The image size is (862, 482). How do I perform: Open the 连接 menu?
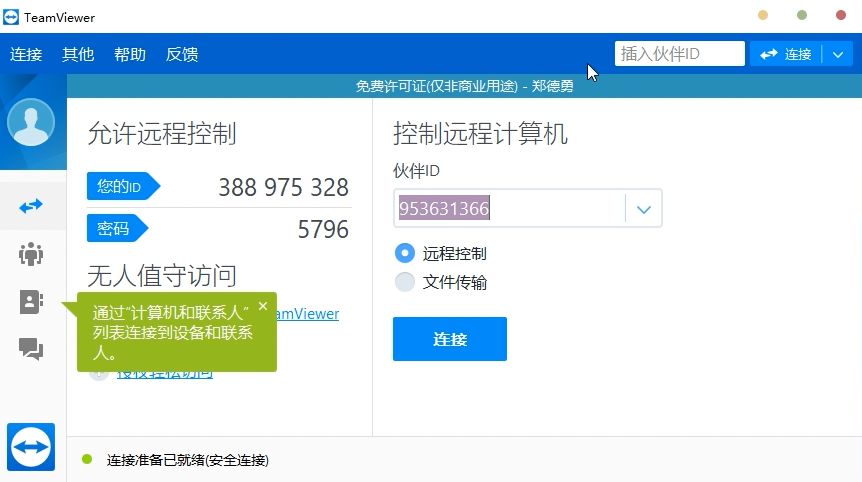coord(26,54)
